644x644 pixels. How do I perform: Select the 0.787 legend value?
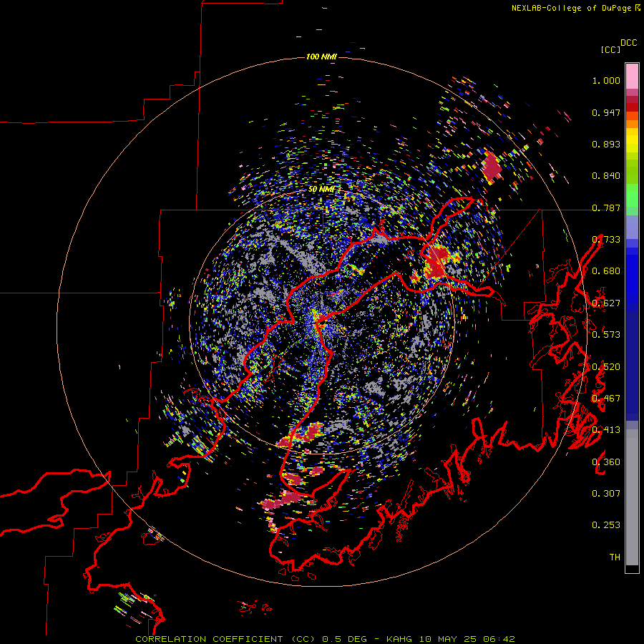[x=606, y=208]
